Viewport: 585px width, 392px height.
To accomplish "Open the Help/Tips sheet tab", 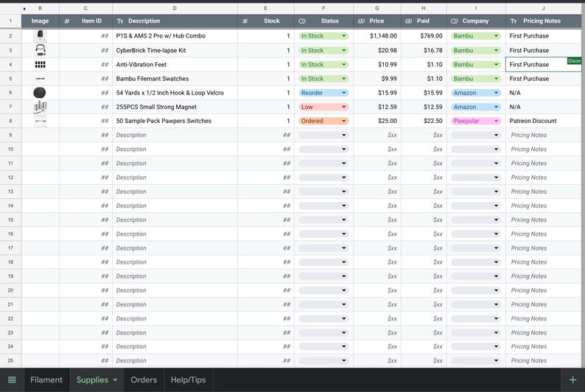I will pos(188,379).
